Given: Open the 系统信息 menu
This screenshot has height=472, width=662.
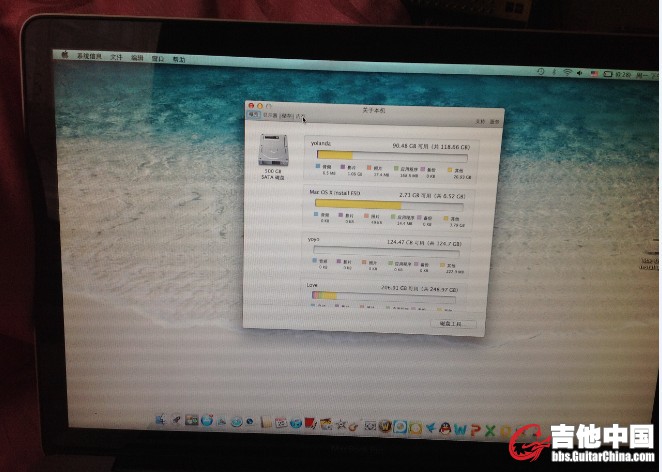Looking at the screenshot, I should 91,57.
